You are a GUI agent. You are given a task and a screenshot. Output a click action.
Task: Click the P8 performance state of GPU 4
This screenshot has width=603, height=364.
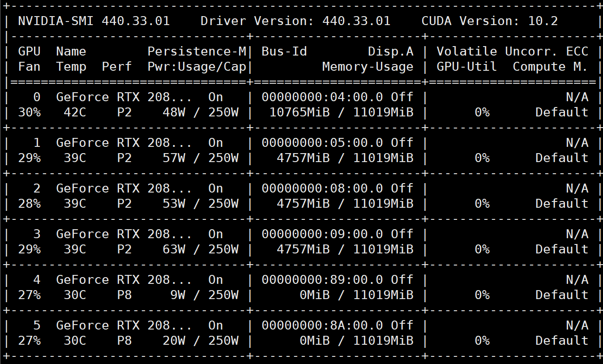tap(125, 295)
